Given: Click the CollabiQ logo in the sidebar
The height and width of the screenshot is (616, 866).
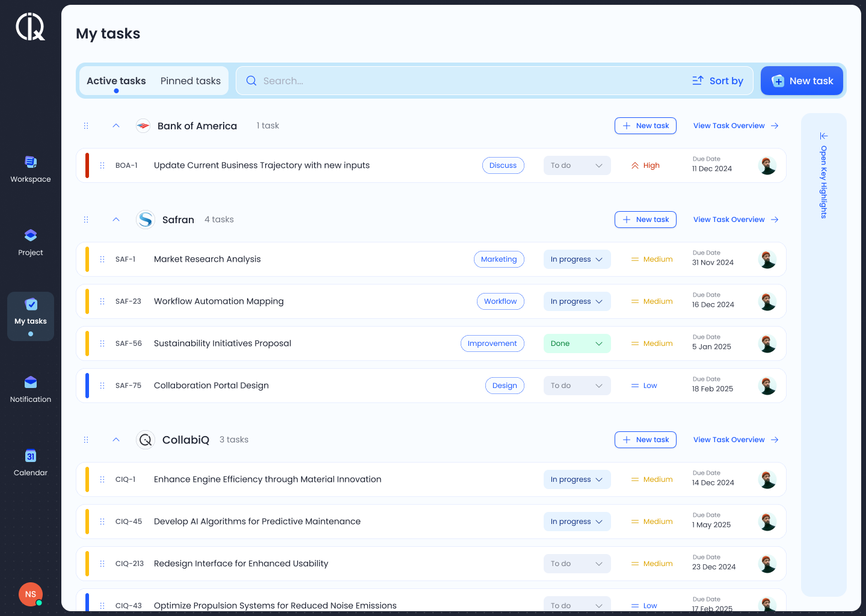Looking at the screenshot, I should [x=31, y=27].
